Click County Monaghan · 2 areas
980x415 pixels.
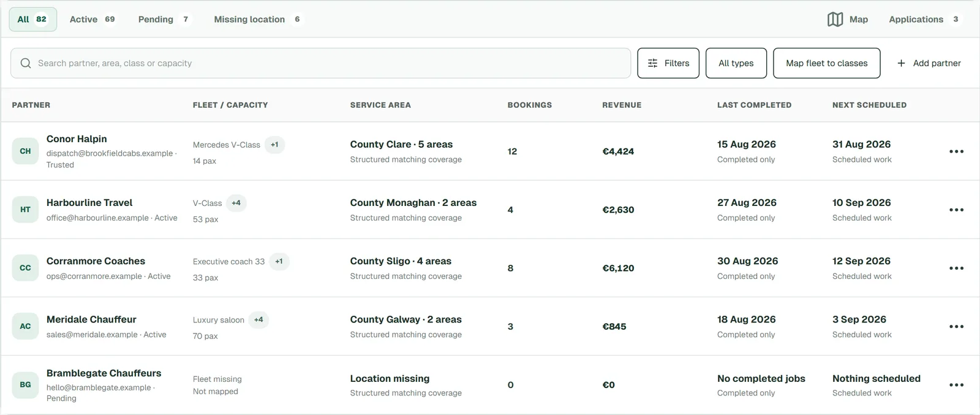(413, 203)
